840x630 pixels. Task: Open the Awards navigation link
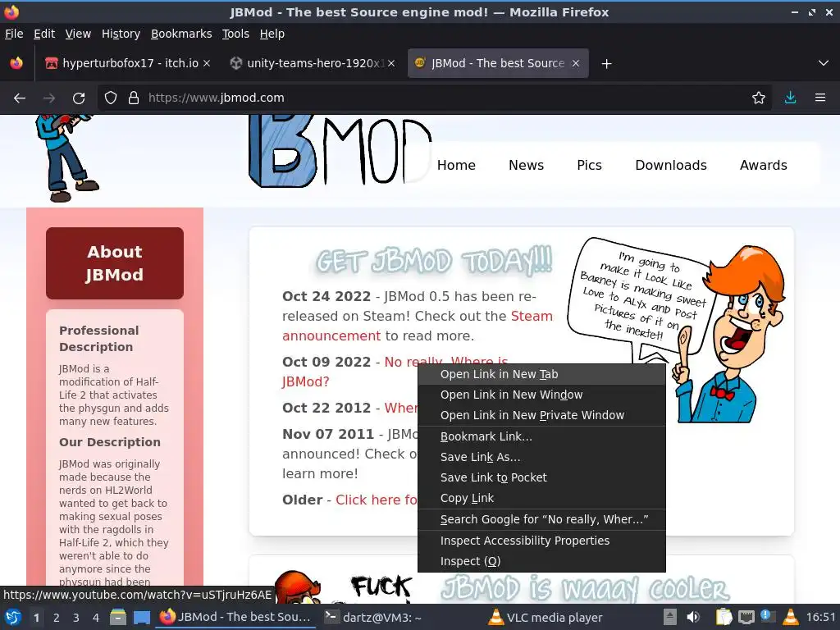click(x=764, y=166)
